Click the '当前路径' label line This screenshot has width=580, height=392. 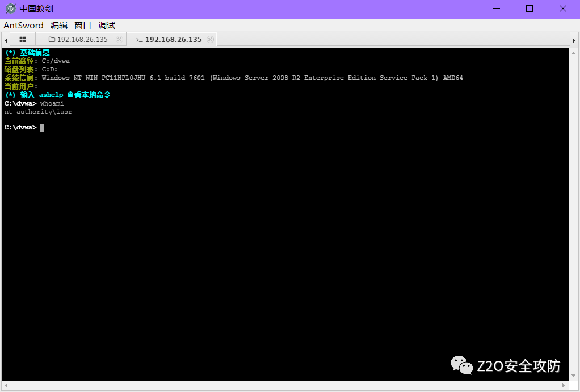pos(37,61)
